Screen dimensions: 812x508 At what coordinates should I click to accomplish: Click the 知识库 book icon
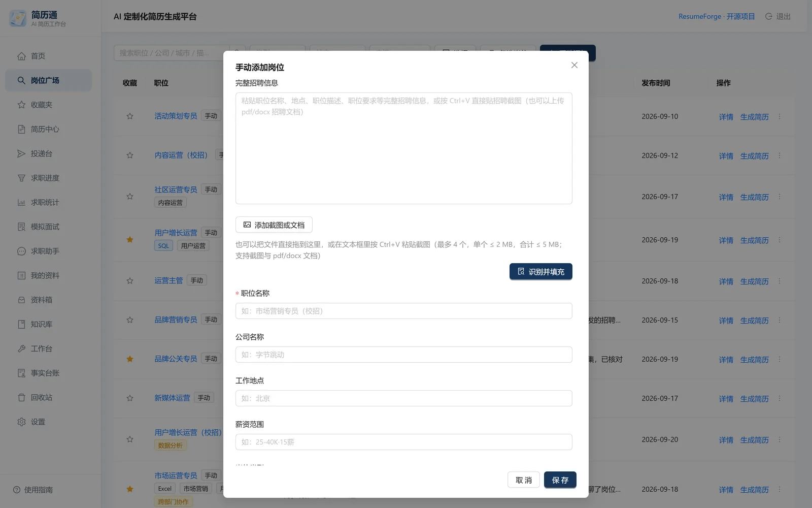click(21, 324)
